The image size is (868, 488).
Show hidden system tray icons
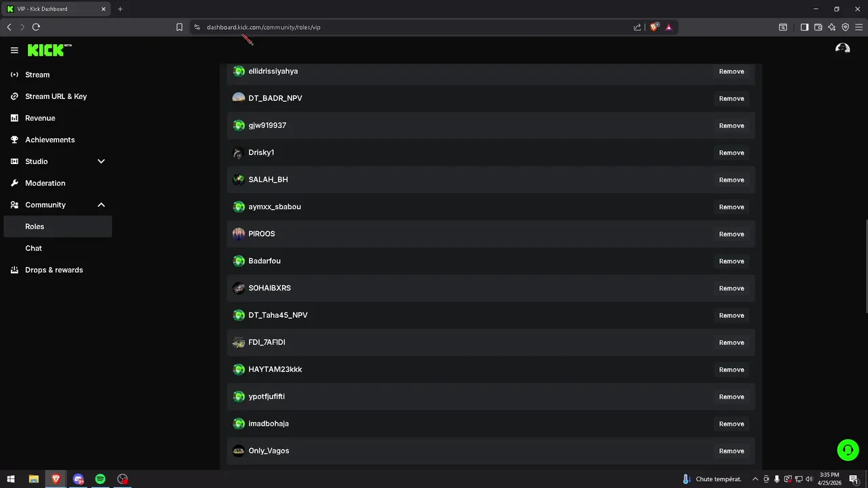[755, 479]
